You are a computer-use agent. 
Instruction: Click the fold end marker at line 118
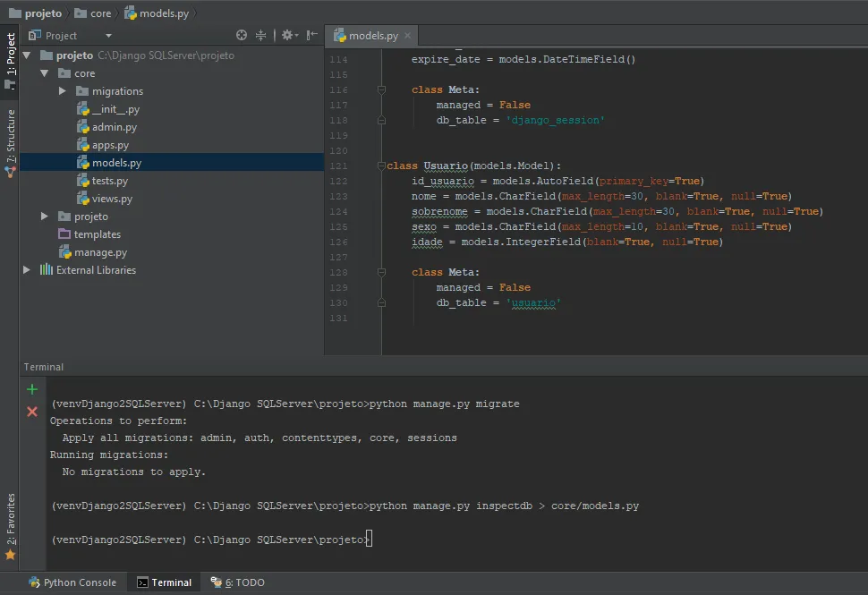point(381,120)
